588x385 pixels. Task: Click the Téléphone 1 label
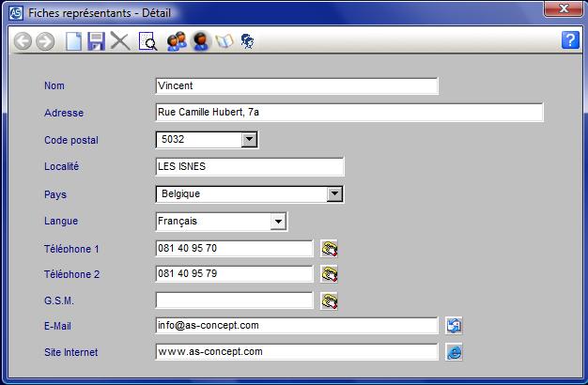click(x=71, y=249)
